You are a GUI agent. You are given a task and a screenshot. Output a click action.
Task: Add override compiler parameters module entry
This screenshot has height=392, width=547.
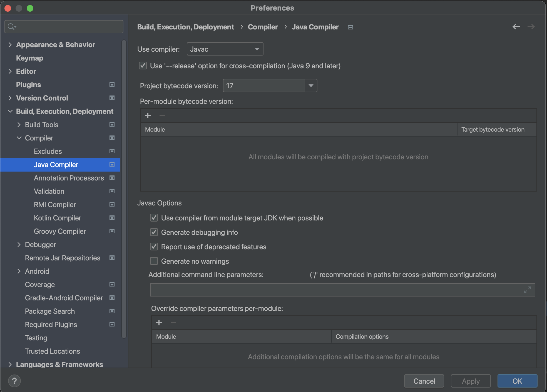pyautogui.click(x=159, y=323)
